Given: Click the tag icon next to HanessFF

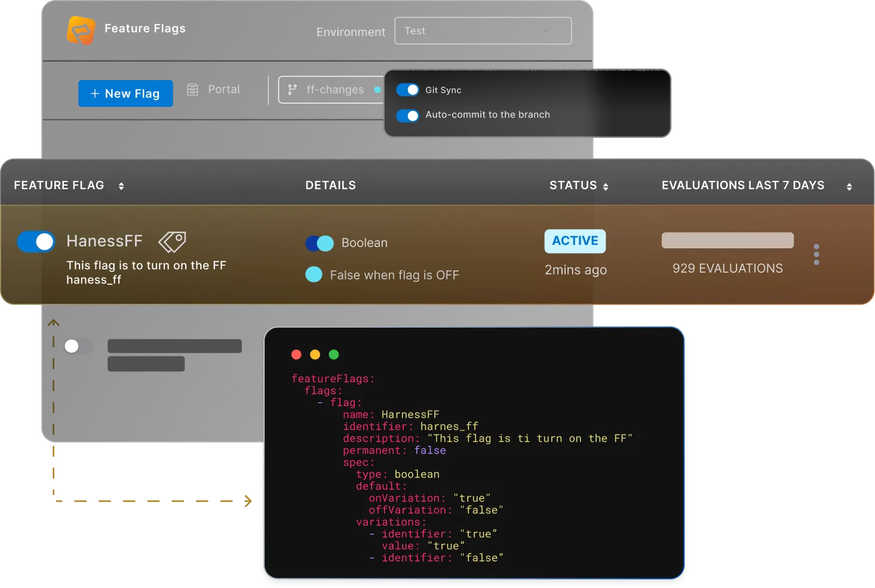Looking at the screenshot, I should click(171, 241).
